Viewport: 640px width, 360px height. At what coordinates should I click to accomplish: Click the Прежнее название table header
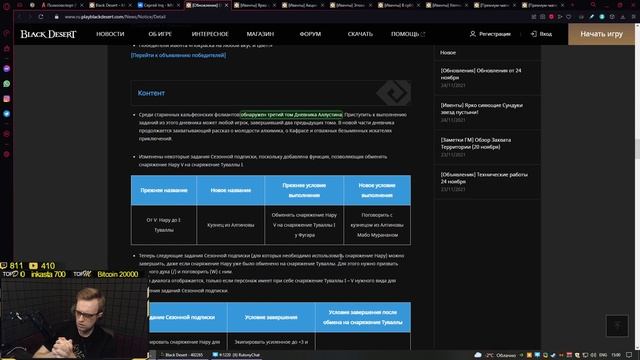[x=164, y=190]
